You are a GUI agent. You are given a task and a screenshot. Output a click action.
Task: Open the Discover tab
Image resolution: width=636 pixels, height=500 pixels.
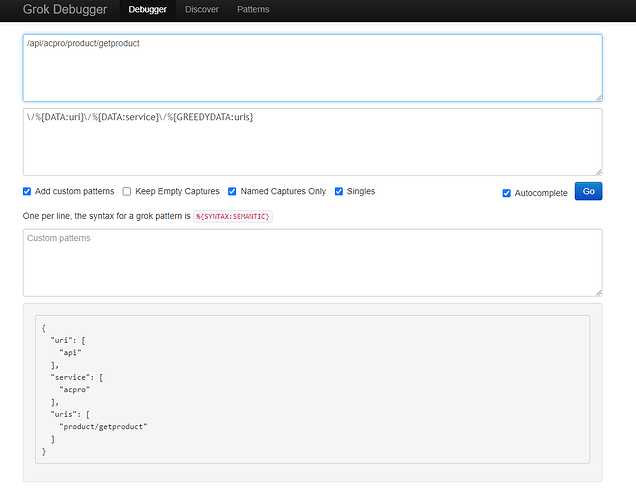(x=201, y=9)
